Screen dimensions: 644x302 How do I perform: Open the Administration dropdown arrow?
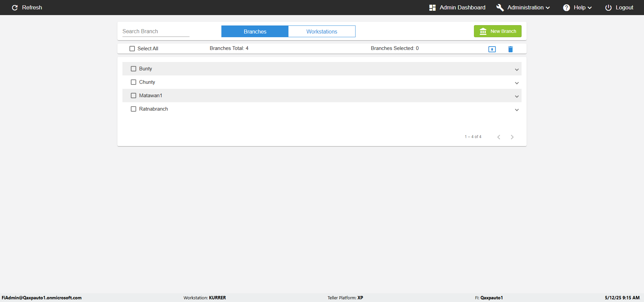coord(548,8)
